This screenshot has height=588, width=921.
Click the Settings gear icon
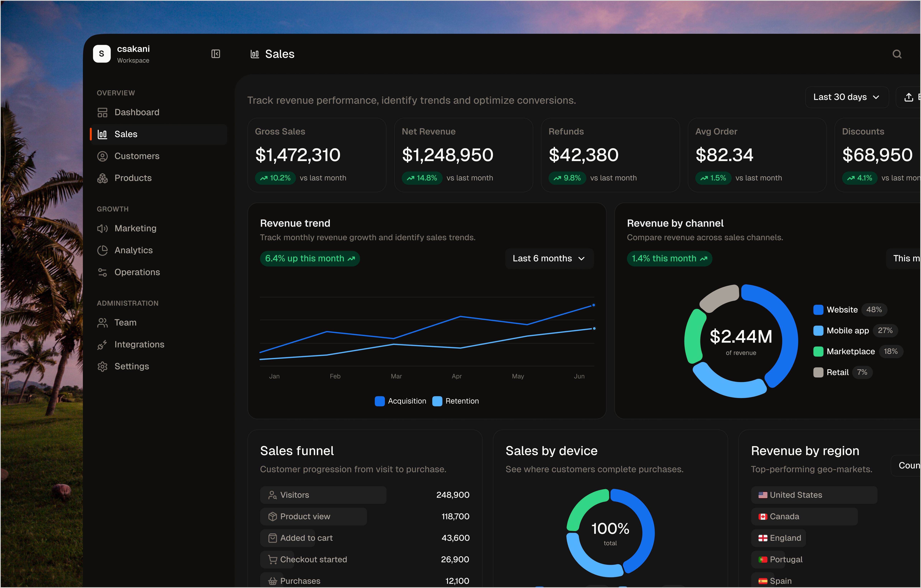coord(102,367)
